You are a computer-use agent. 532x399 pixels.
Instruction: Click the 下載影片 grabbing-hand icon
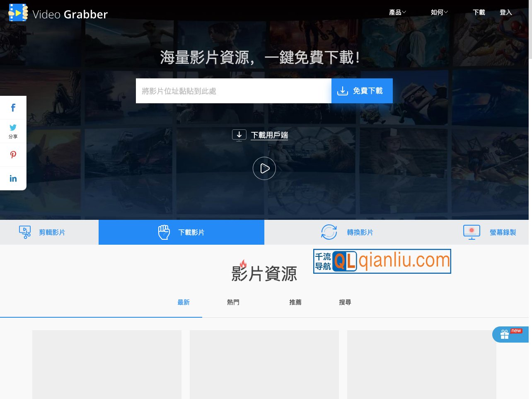coord(164,232)
